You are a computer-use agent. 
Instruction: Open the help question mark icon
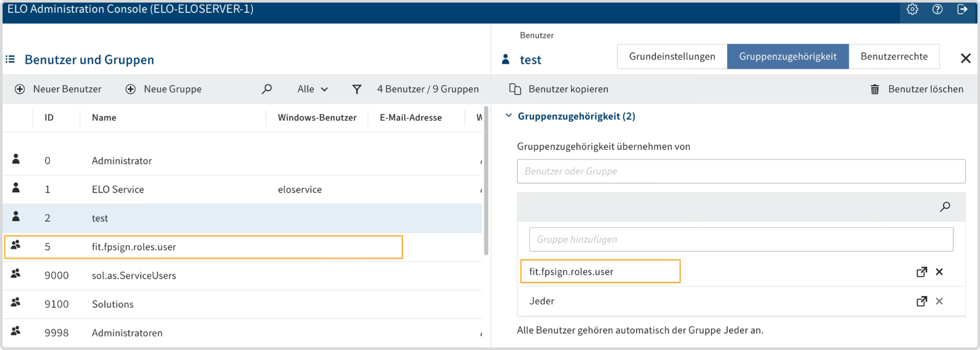coord(937,9)
